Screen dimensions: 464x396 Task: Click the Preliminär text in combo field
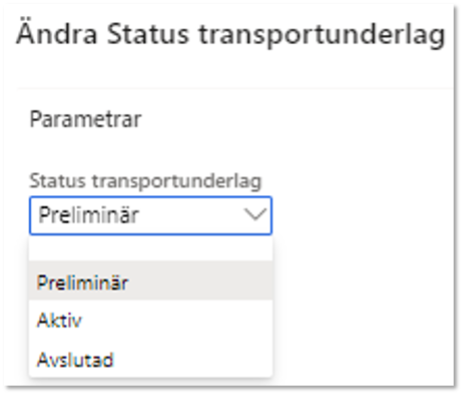point(88,215)
